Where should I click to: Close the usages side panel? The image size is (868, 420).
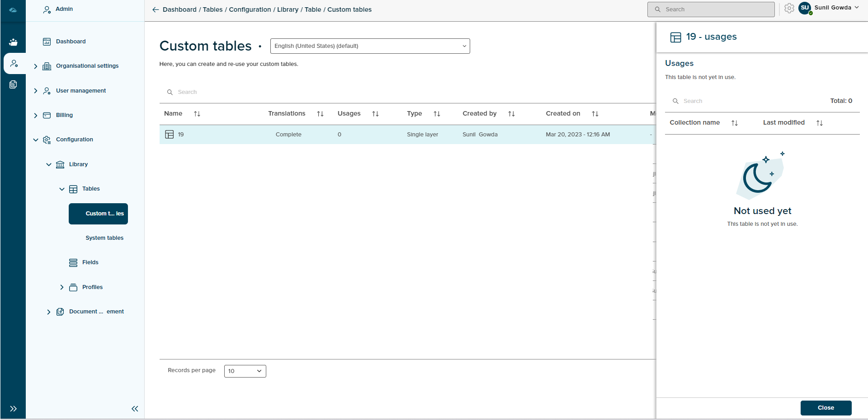point(826,408)
